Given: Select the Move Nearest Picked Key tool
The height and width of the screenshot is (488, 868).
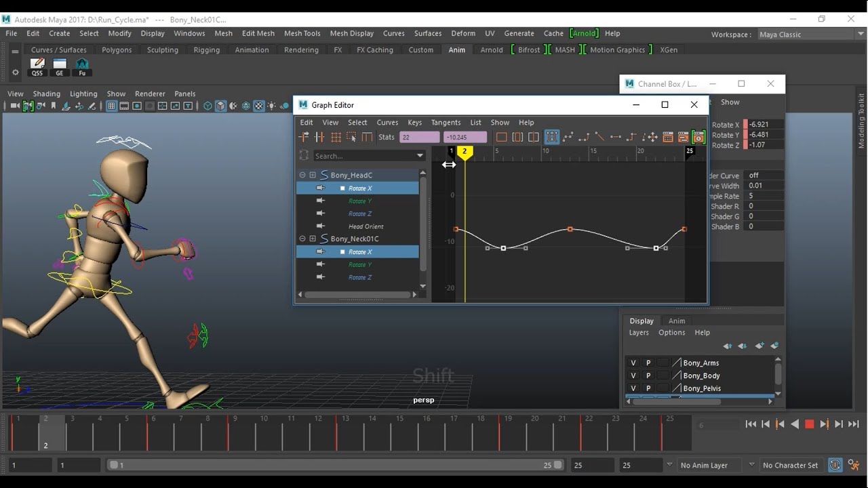Looking at the screenshot, I should point(304,137).
